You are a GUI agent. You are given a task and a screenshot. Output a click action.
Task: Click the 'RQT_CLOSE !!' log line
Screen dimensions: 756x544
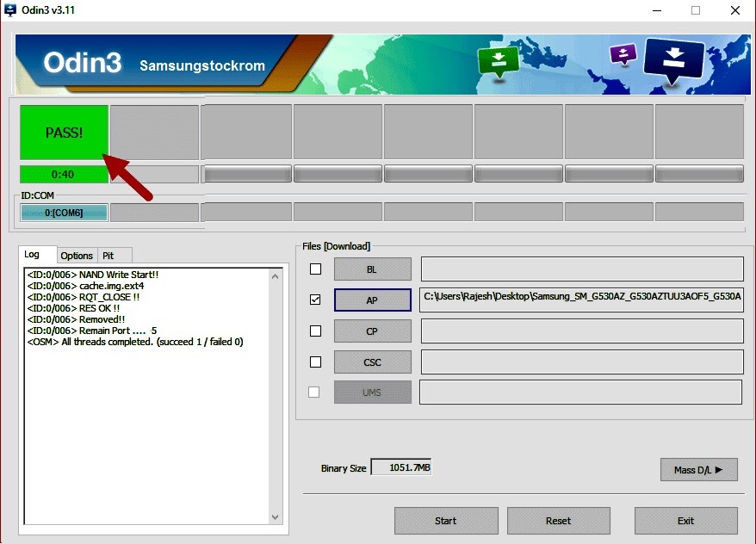[x=84, y=297]
